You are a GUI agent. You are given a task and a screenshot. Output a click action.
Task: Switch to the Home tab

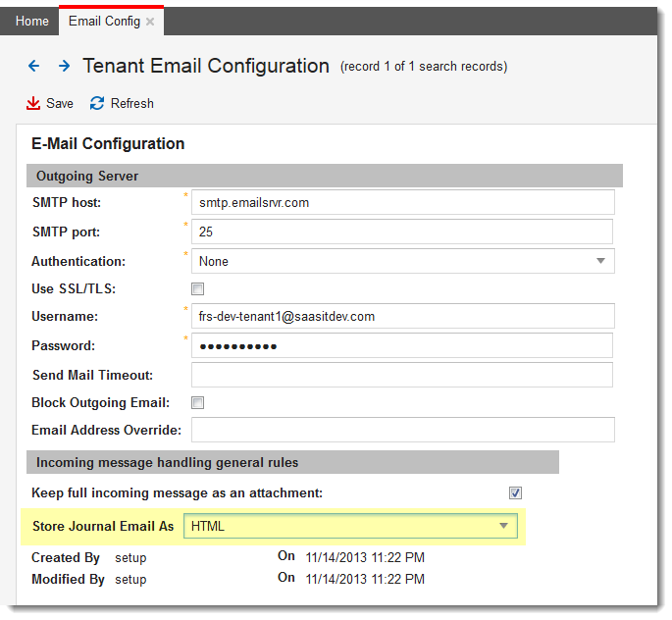pyautogui.click(x=32, y=21)
